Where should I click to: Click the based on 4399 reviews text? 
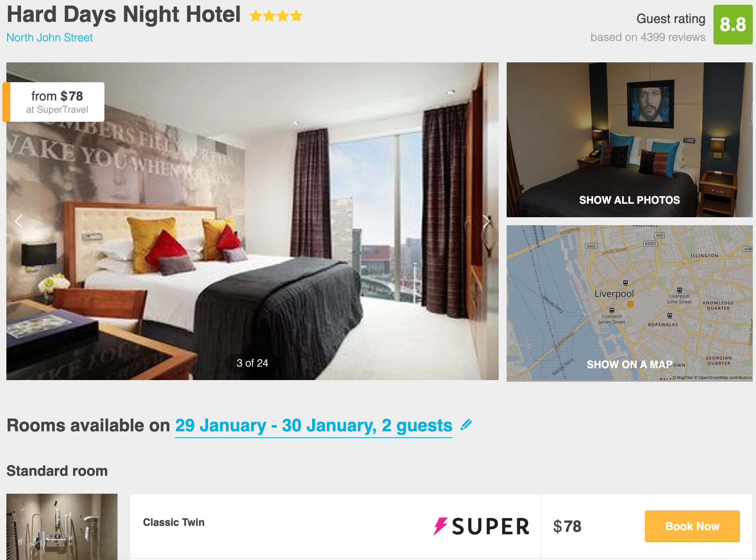pyautogui.click(x=648, y=37)
